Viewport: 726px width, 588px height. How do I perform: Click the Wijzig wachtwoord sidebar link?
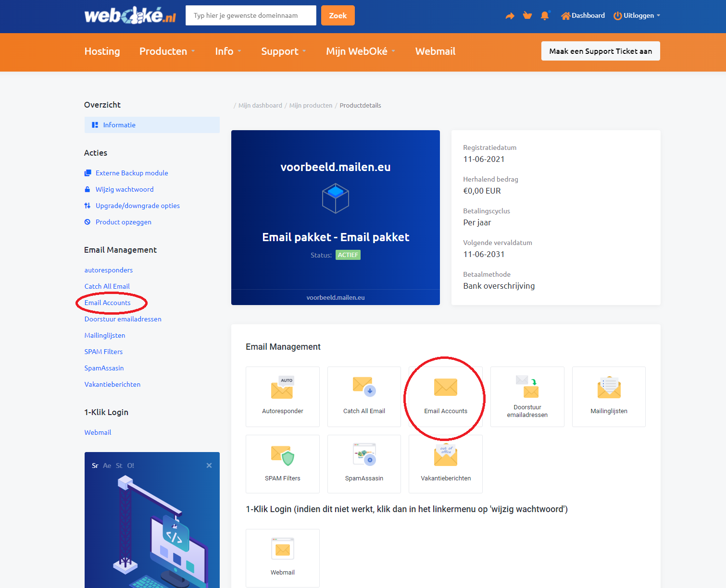[125, 189]
